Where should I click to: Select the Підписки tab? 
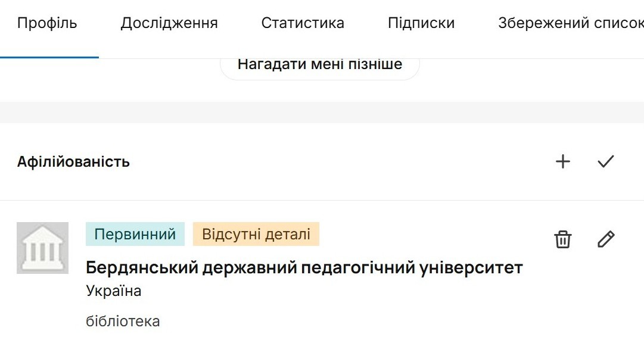[421, 23]
